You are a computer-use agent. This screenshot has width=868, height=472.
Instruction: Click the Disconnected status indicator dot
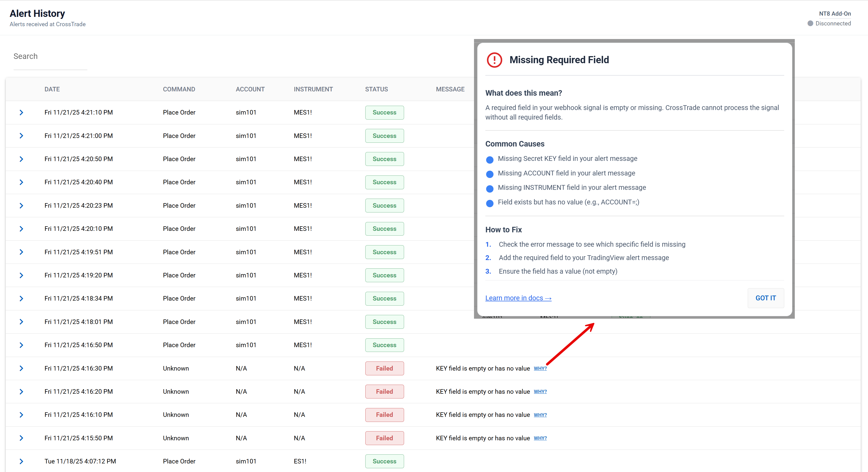pos(810,23)
